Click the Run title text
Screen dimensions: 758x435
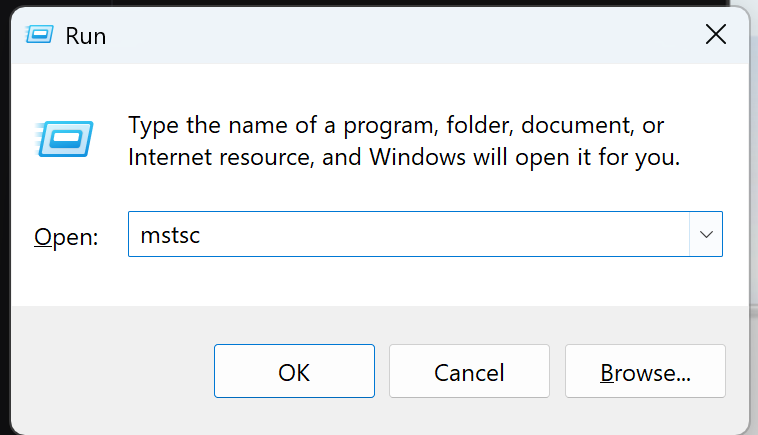click(x=86, y=36)
